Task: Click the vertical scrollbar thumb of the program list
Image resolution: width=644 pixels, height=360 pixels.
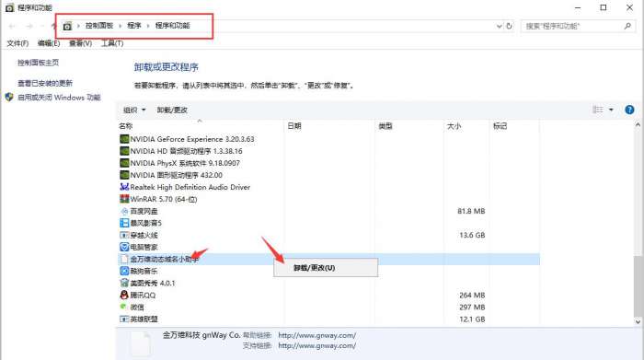Action: pos(638,285)
